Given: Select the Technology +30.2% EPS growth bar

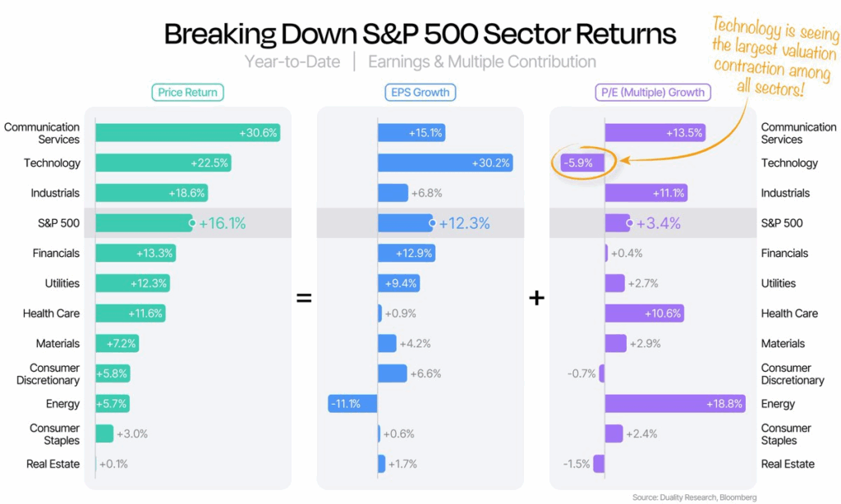Looking at the screenshot, I should [445, 163].
